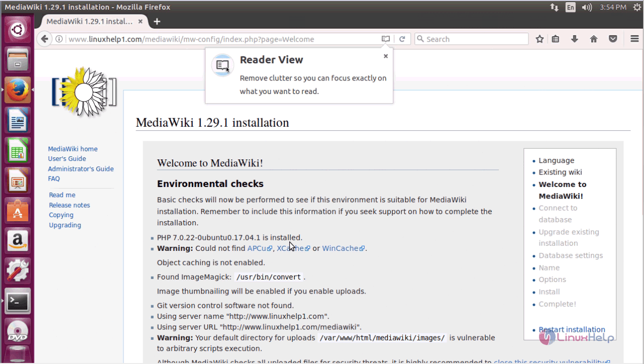Open FAQ sidebar link
Viewport: 644px width, 364px height.
tap(54, 178)
